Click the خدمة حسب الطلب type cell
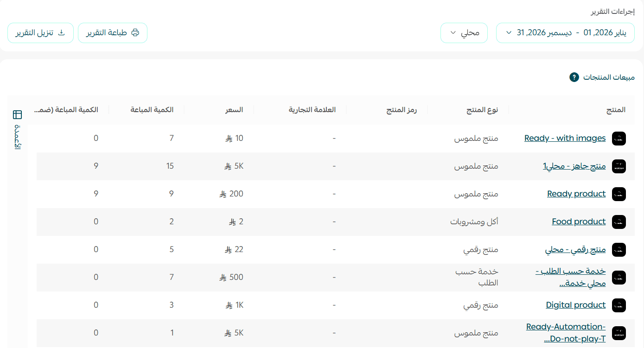644x348 pixels. pos(477,277)
